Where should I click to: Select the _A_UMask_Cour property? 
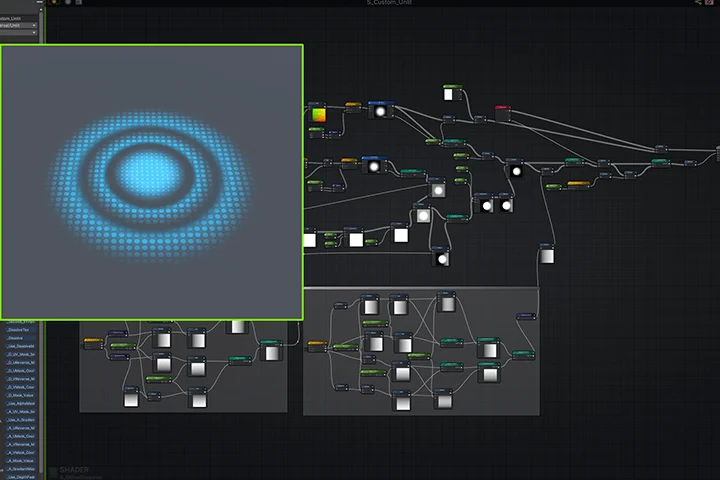click(21, 436)
